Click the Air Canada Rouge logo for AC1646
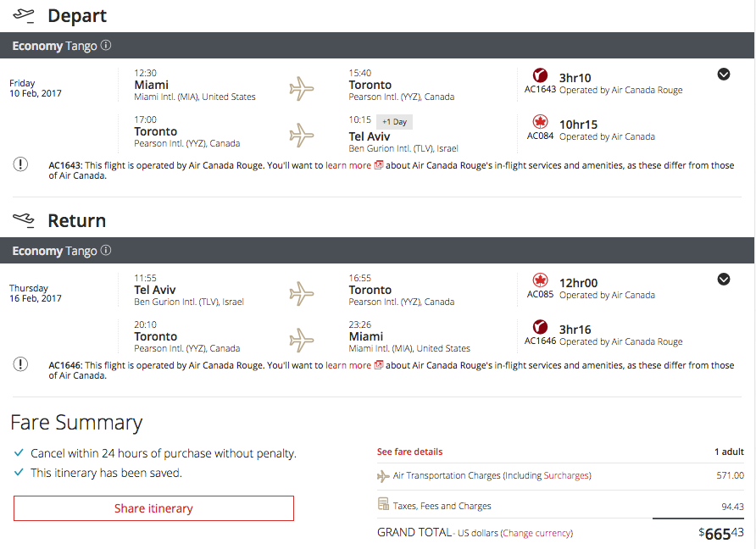Viewport: 756px width, 549px height. coord(540,327)
